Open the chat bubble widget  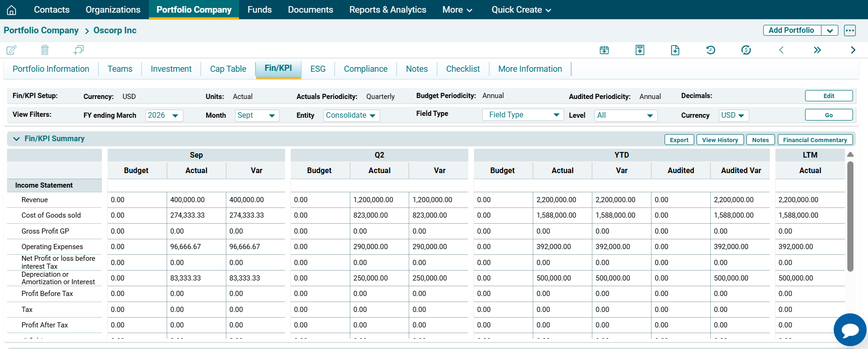tap(850, 330)
